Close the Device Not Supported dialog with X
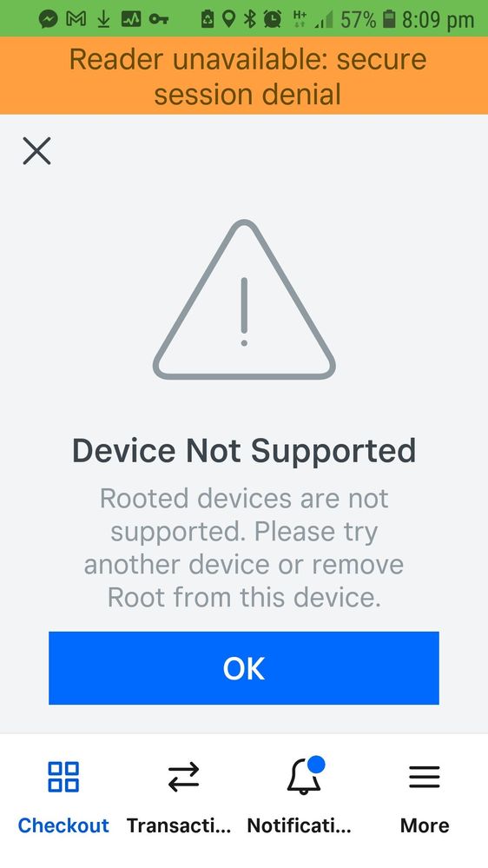This screenshot has height=868, width=488. click(x=36, y=151)
